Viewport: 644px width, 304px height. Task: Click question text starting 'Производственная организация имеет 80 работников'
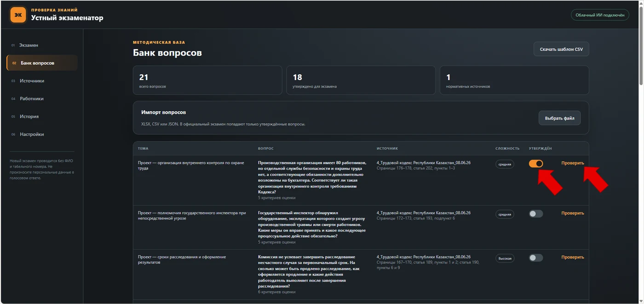[x=312, y=178]
